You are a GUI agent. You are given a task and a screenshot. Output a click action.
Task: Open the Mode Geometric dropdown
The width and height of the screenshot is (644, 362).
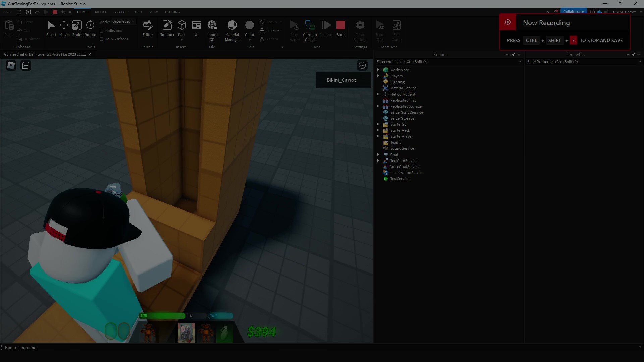click(123, 21)
